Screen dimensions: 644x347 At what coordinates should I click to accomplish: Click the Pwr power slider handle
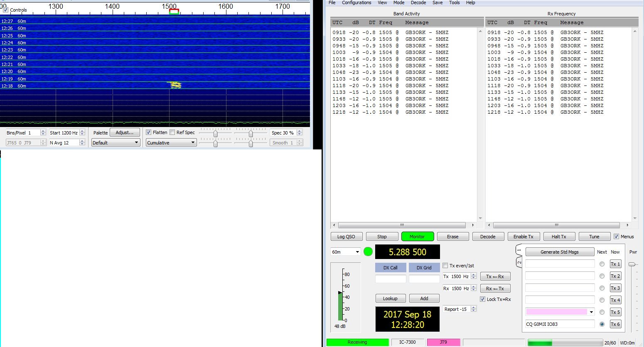(632, 264)
